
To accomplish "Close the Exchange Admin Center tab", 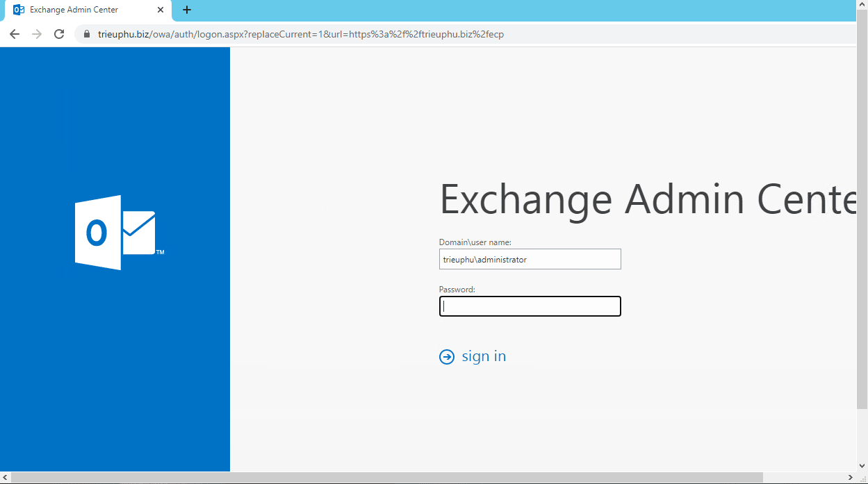I will coord(161,10).
